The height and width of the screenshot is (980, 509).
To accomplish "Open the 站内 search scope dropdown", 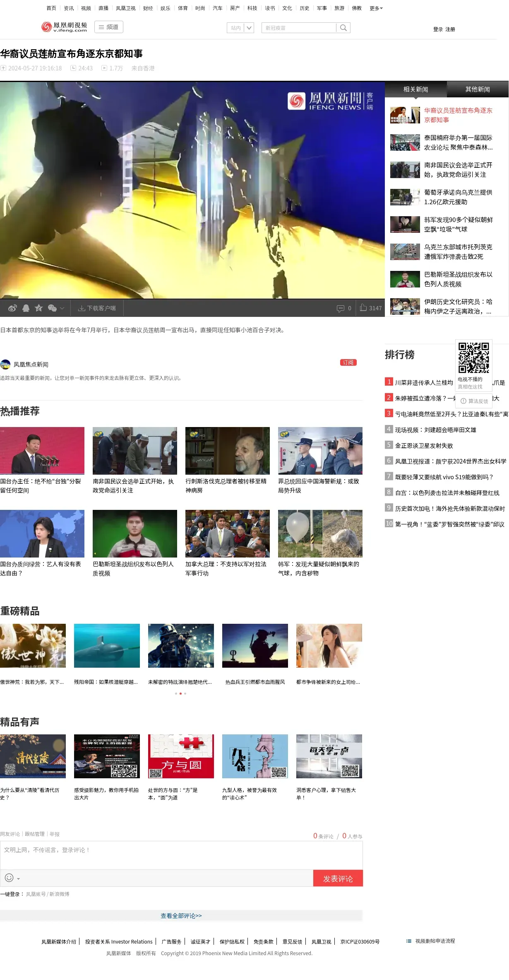I will coord(240,28).
